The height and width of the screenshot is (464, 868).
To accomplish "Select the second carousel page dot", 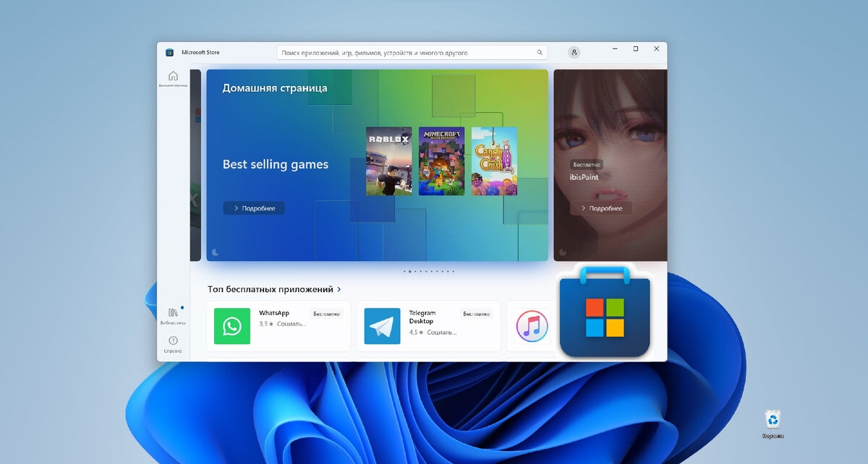I will tap(410, 272).
